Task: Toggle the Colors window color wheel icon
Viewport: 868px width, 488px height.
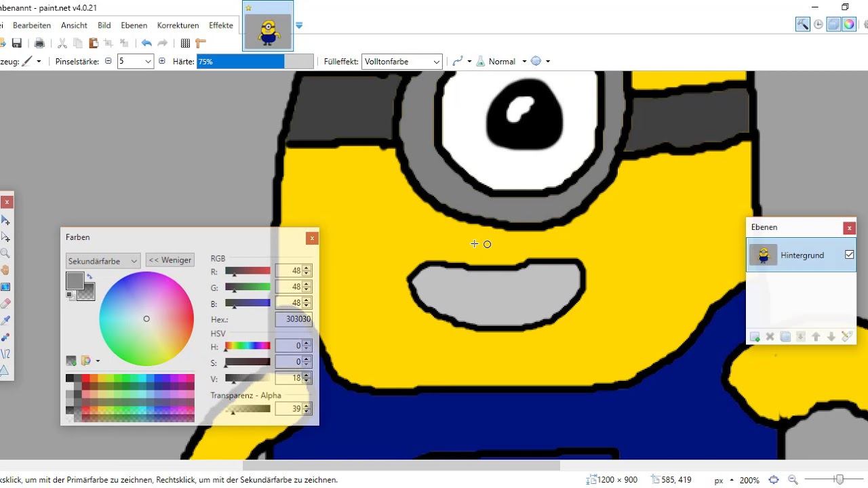Action: 849,24
